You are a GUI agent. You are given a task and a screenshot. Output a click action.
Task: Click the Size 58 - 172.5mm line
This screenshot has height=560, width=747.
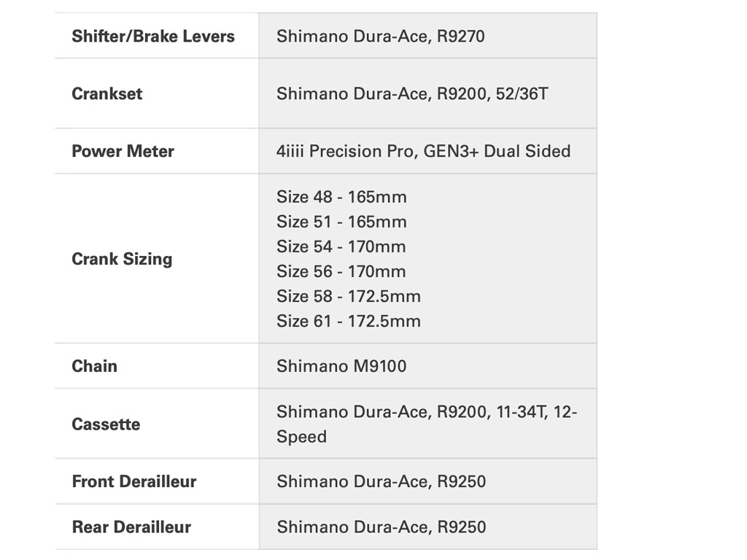click(x=348, y=296)
